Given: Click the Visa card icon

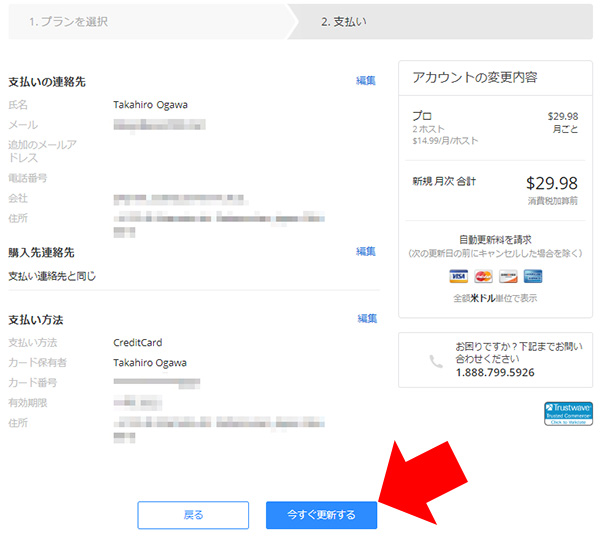Looking at the screenshot, I should (x=459, y=277).
